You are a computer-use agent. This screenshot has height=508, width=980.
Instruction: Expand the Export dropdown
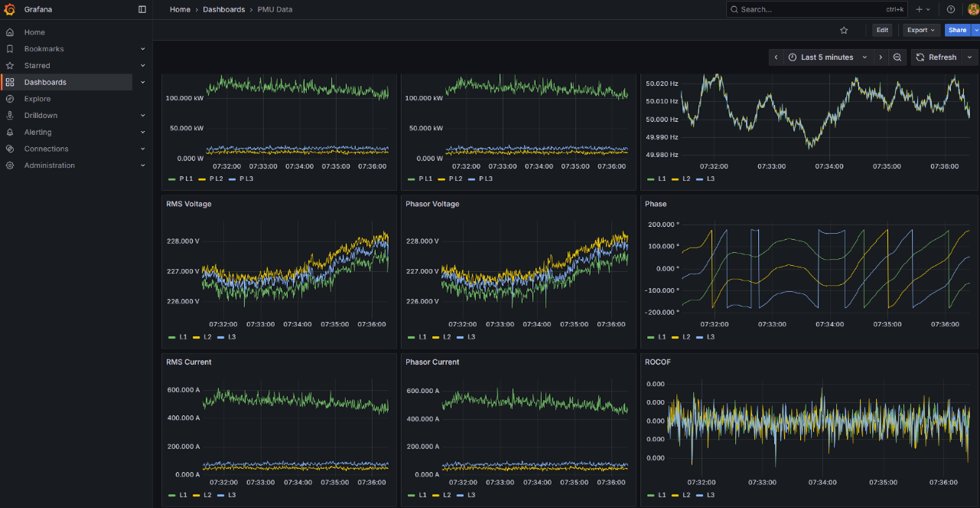point(920,31)
